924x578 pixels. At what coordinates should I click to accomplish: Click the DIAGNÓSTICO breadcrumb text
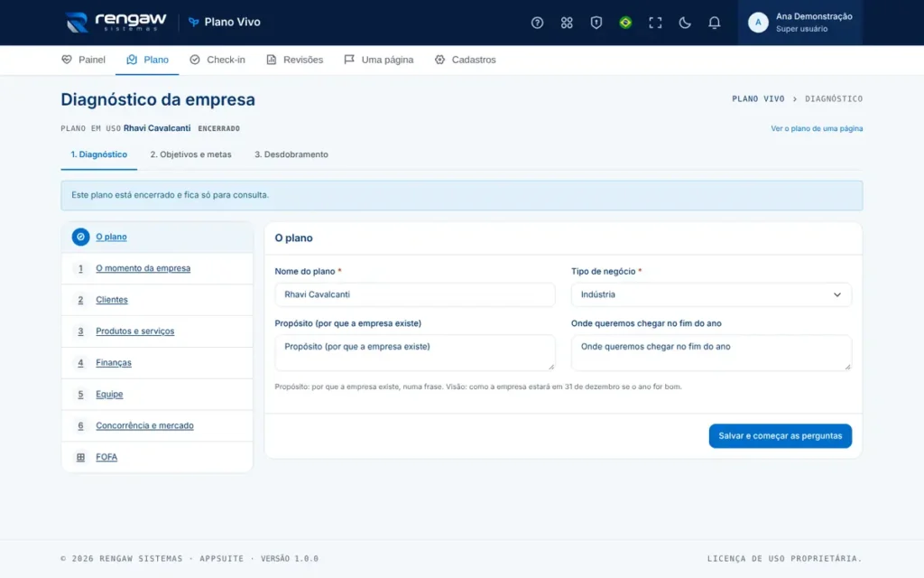tap(833, 99)
